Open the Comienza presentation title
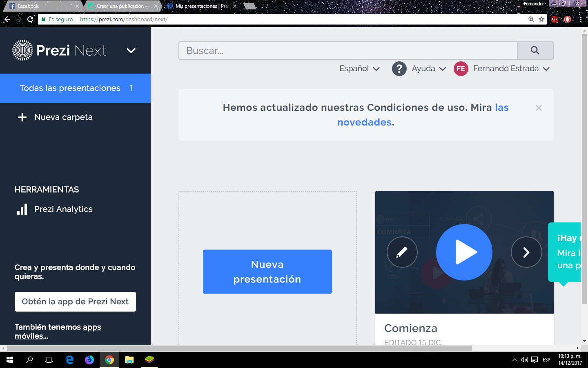The image size is (588, 368). [411, 328]
